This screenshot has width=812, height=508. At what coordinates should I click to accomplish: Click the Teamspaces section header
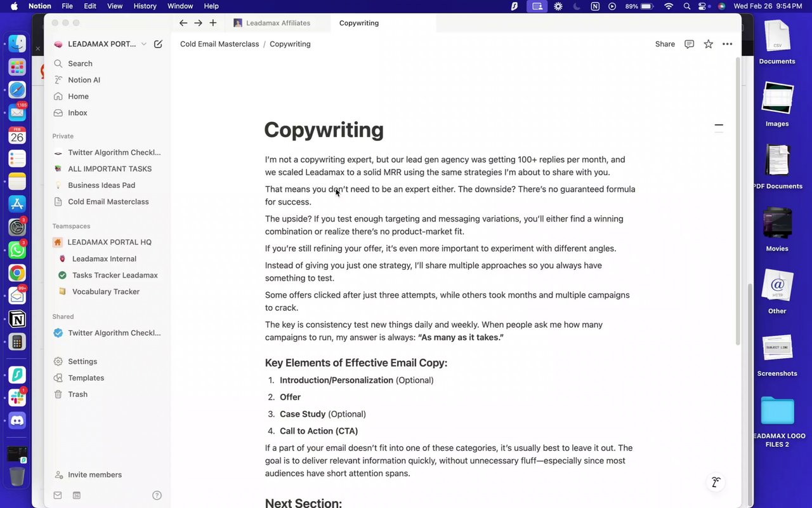point(71,226)
